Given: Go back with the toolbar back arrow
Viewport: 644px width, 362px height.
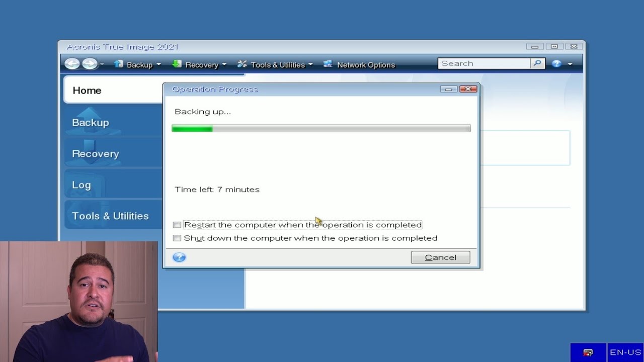Looking at the screenshot, I should (x=72, y=64).
